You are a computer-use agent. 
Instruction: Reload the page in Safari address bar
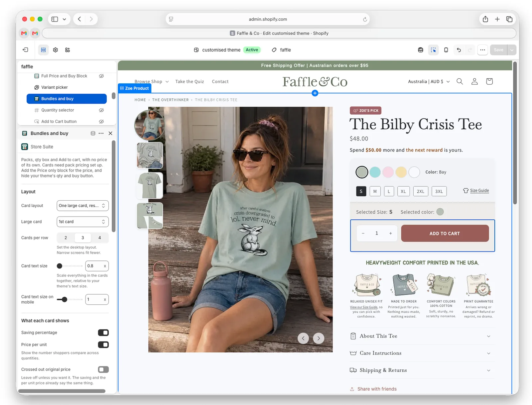coord(365,19)
